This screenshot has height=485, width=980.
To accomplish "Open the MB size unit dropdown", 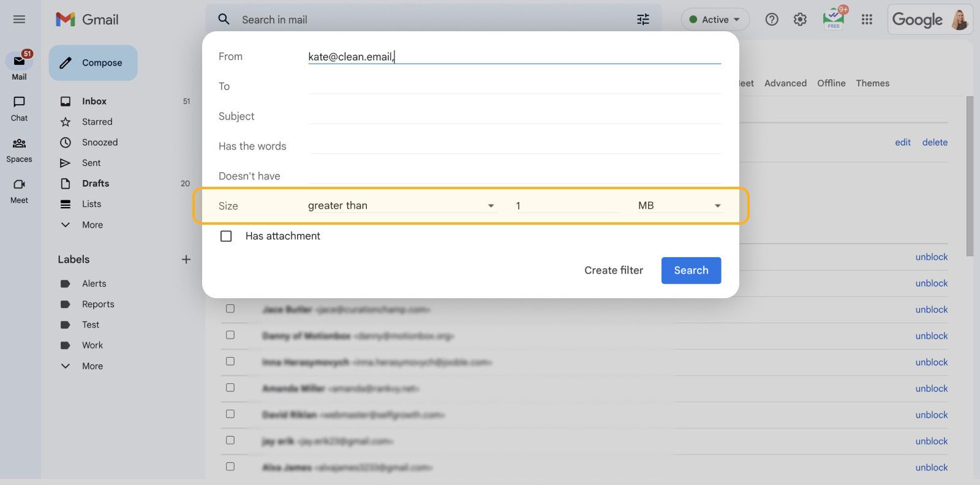I will coord(680,206).
